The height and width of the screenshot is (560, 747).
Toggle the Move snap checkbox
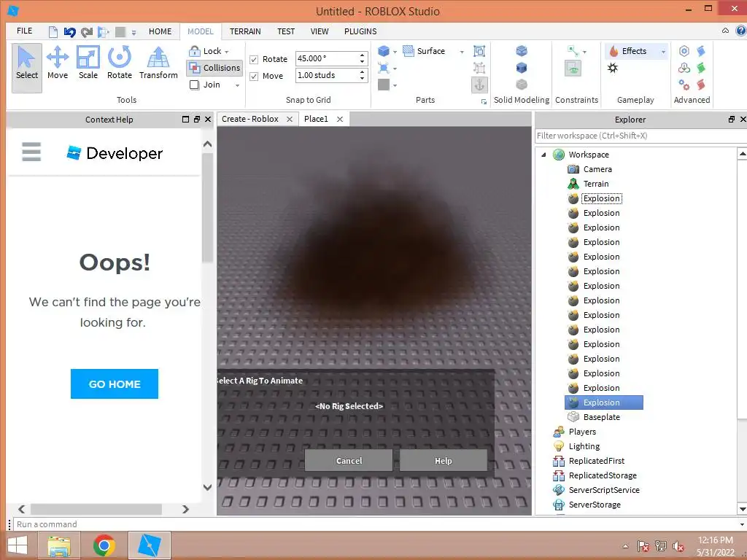[254, 76]
